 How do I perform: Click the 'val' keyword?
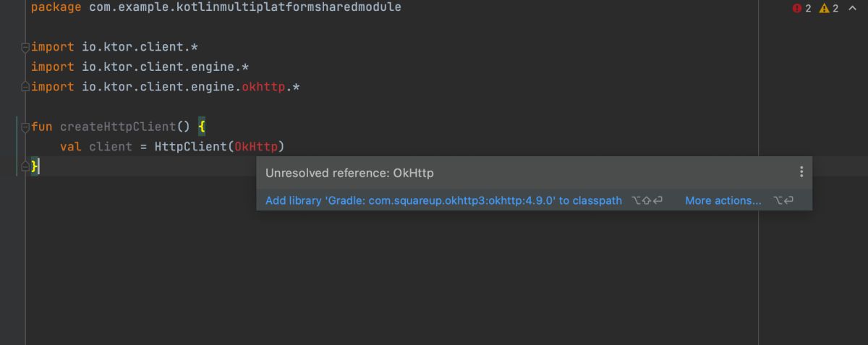coord(71,147)
